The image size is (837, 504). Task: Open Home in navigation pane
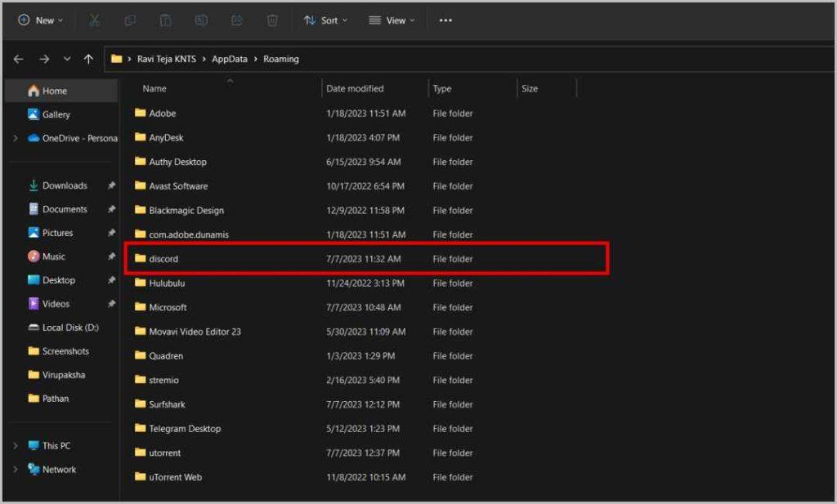pos(61,91)
